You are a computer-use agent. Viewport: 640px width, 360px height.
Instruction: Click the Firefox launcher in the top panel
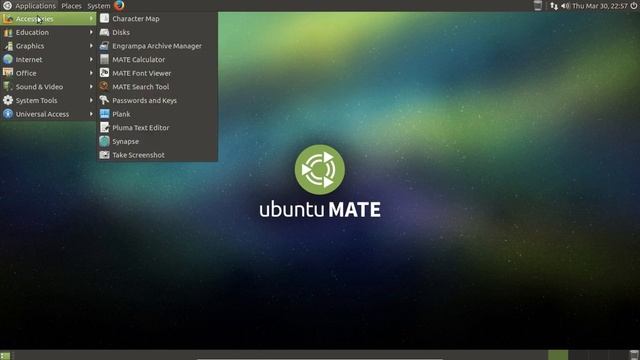pos(119,5)
